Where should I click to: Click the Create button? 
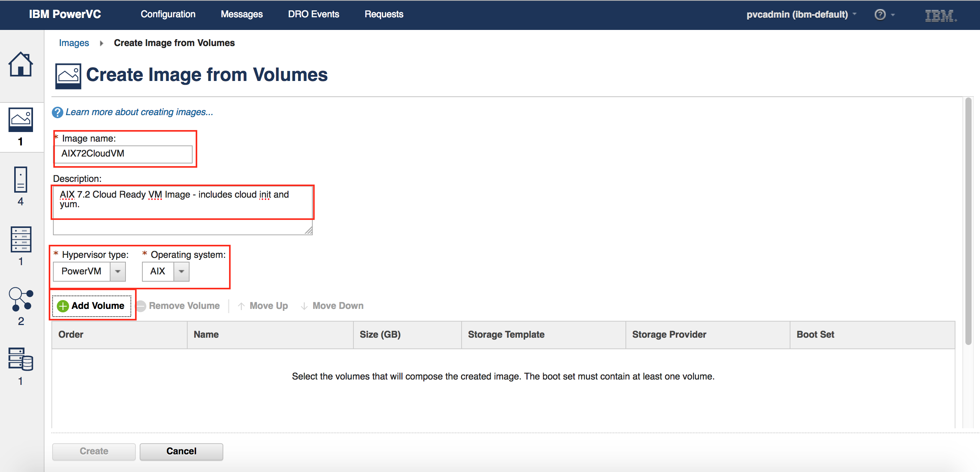pos(94,451)
